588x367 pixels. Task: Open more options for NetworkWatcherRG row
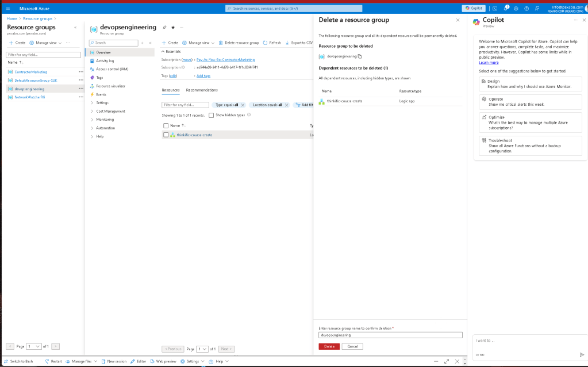(80, 97)
